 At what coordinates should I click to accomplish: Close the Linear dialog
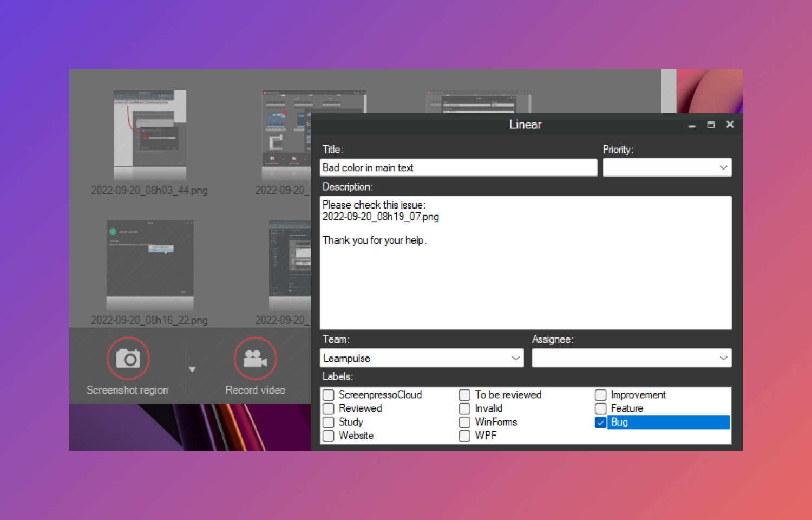pos(730,125)
